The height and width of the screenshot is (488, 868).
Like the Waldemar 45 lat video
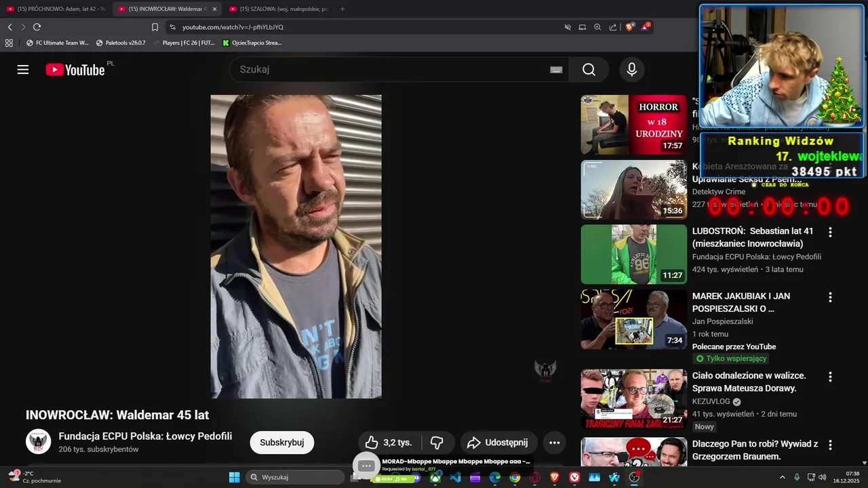tap(389, 443)
